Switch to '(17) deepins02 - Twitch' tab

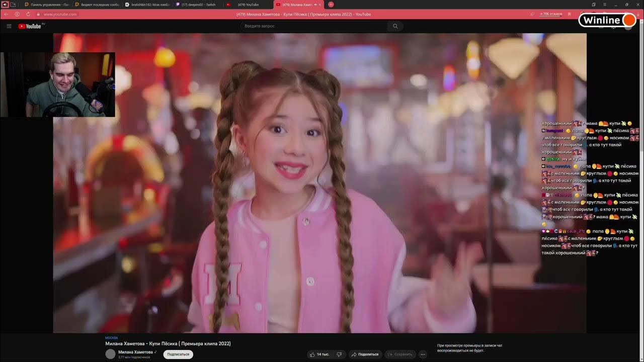[198, 5]
